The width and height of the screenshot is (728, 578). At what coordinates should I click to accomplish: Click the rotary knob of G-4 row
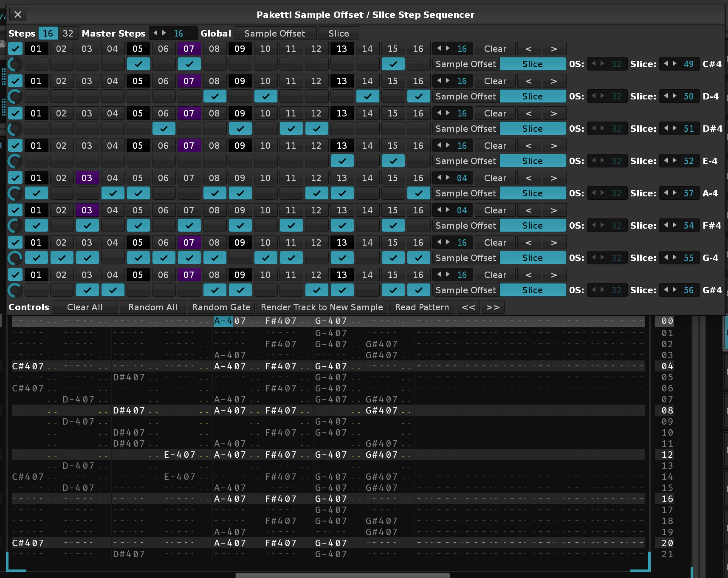tap(15, 258)
